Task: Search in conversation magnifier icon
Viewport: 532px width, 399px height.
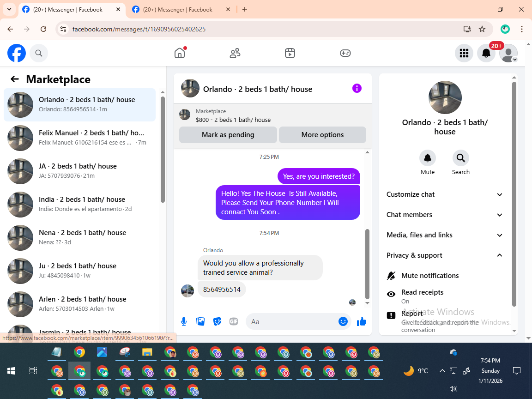Action: pyautogui.click(x=461, y=158)
